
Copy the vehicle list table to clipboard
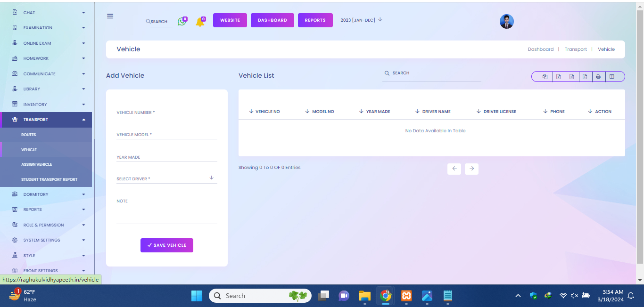[x=545, y=77]
